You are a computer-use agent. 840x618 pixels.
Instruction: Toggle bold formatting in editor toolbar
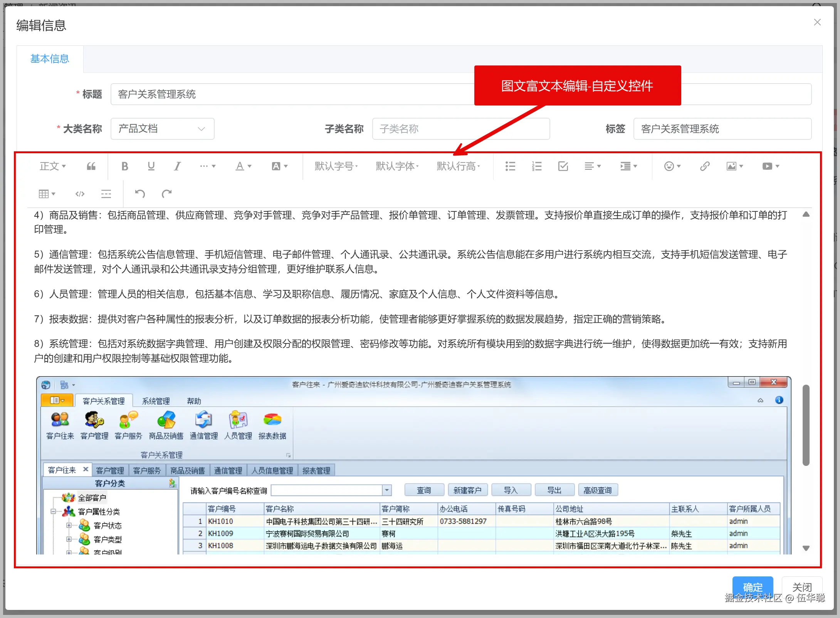coord(124,166)
